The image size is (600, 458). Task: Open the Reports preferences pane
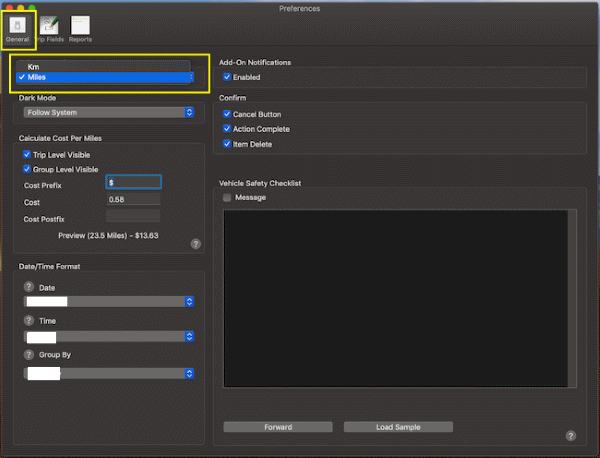click(x=80, y=26)
